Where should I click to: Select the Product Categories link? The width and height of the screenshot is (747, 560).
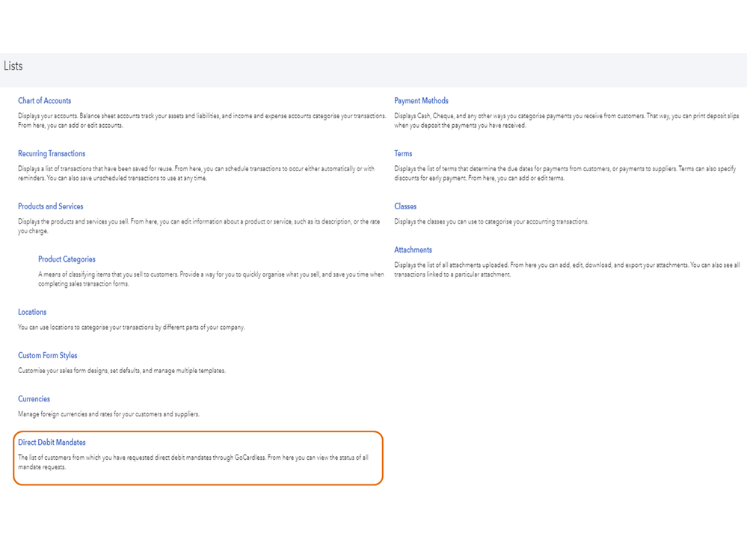(67, 259)
